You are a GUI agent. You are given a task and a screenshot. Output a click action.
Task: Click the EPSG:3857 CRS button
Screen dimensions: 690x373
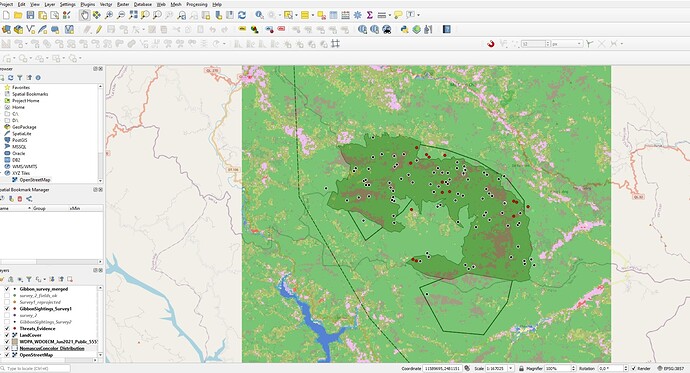[673, 368]
